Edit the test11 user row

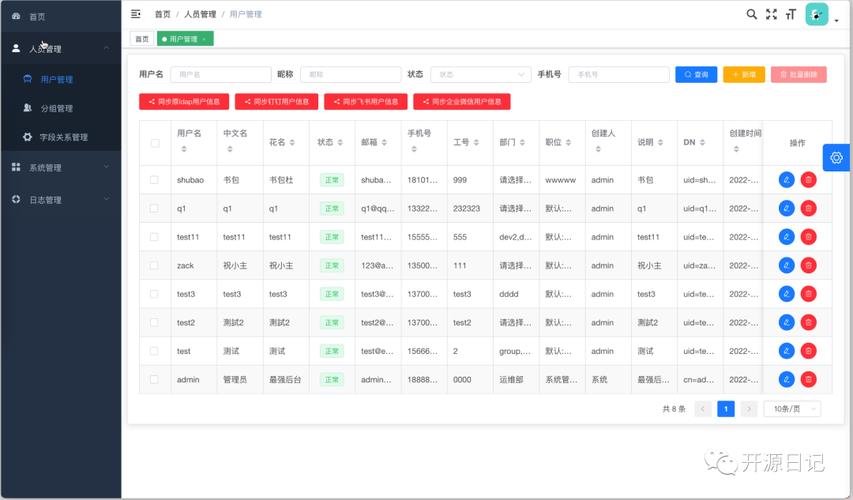click(787, 237)
